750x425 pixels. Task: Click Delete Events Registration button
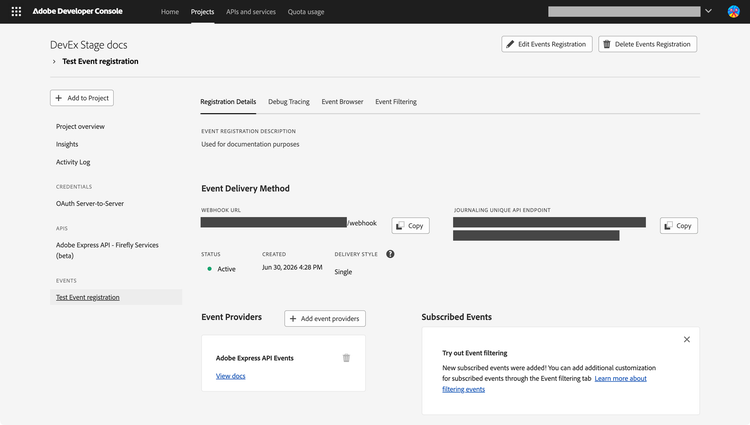(x=648, y=44)
